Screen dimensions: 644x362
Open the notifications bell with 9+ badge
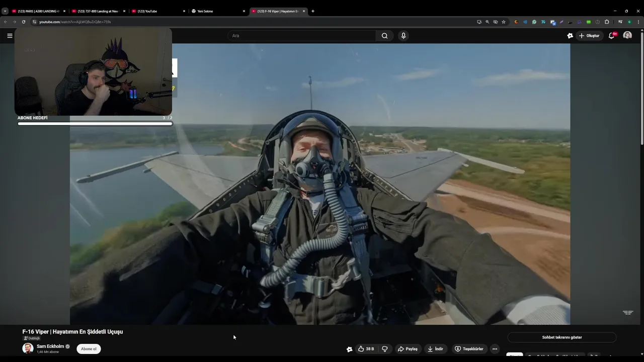click(x=612, y=36)
